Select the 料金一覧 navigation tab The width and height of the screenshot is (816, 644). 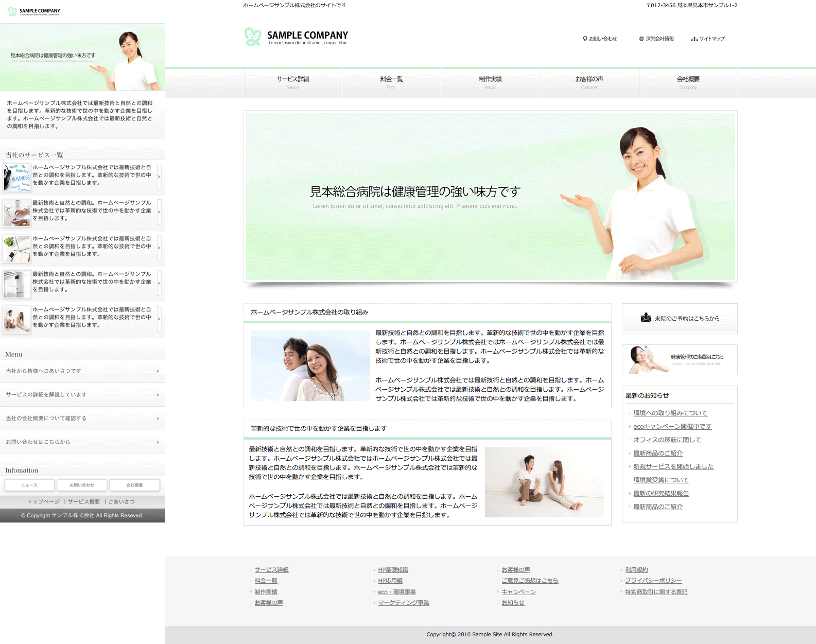tap(392, 82)
